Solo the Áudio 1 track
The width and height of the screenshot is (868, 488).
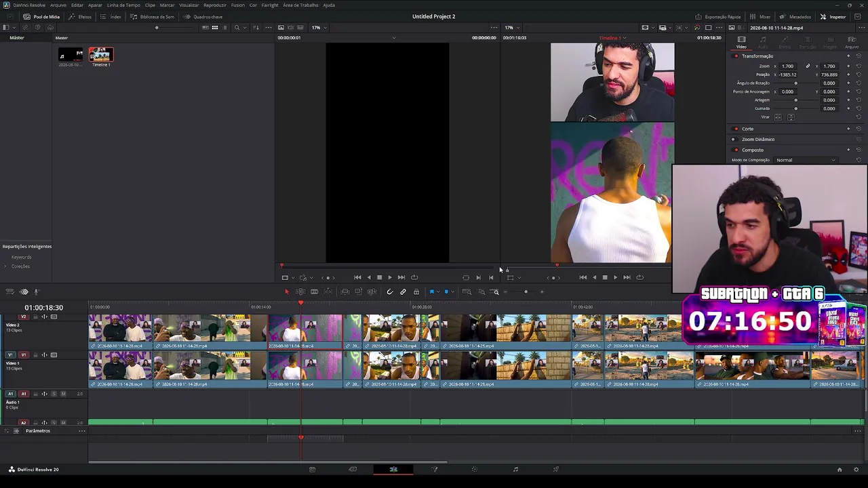[54, 394]
